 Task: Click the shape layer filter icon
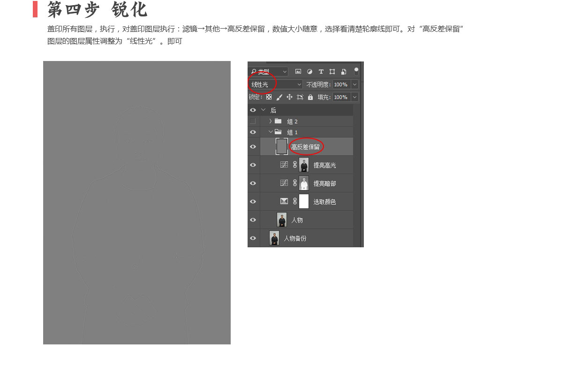(332, 72)
